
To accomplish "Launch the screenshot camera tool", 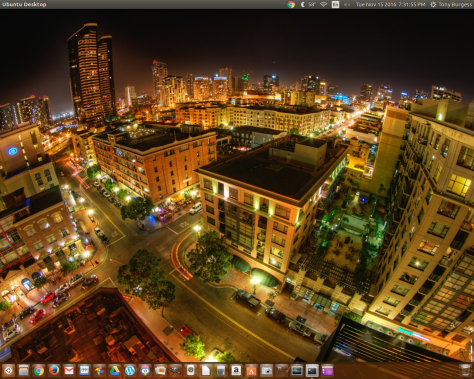I will point(266,370).
